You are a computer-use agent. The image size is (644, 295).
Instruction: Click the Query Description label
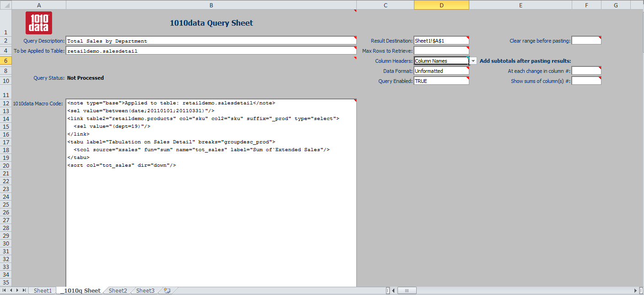click(44, 41)
